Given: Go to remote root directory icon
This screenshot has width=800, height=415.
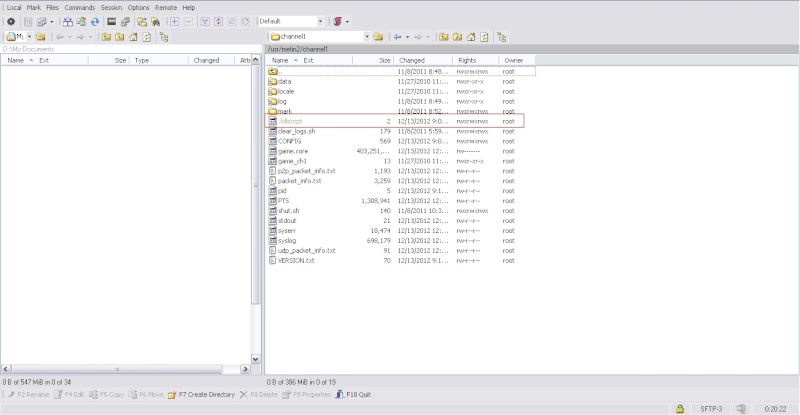Looking at the screenshot, I should [457, 37].
